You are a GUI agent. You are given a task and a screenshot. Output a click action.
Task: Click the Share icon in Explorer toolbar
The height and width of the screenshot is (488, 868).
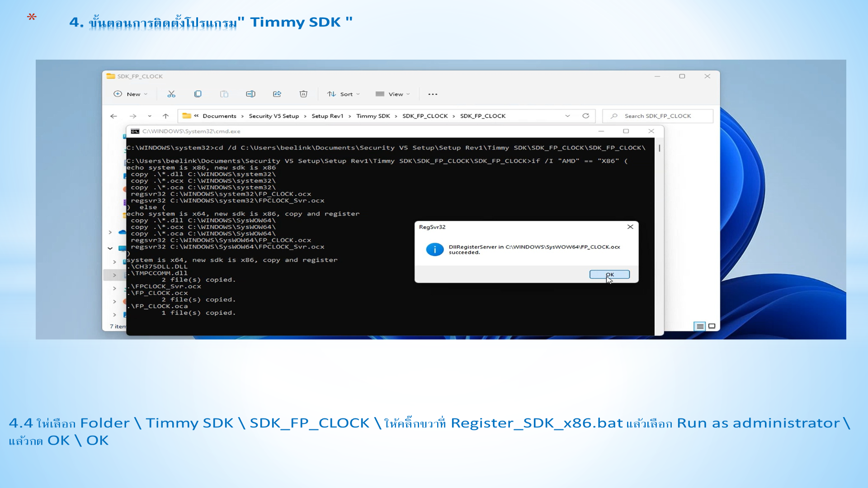coord(277,94)
